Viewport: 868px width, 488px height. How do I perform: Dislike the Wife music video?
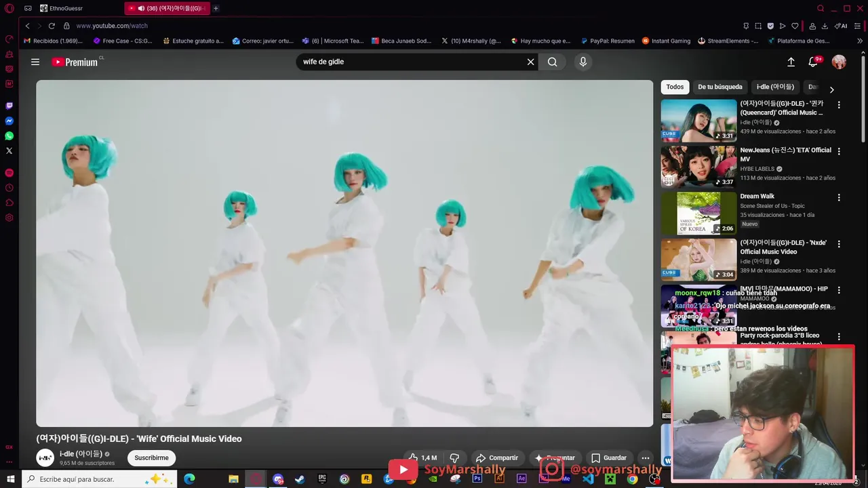tap(454, 457)
